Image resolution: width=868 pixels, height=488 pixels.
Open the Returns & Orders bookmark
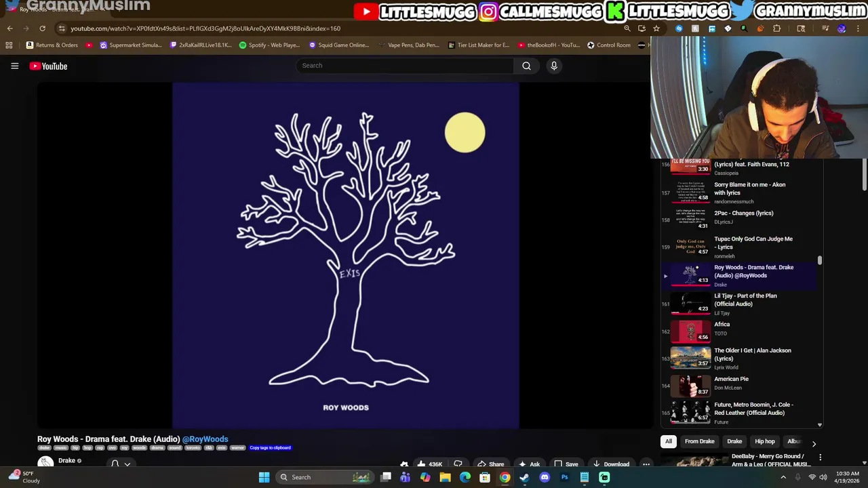point(52,45)
